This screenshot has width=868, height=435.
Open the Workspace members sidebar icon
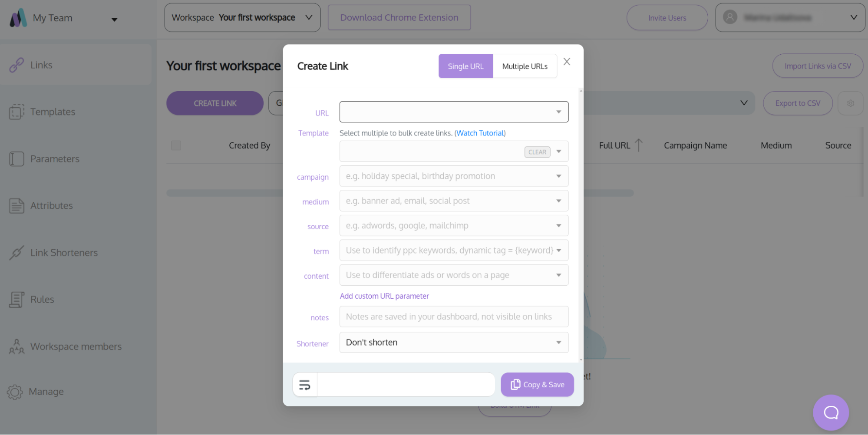click(17, 346)
